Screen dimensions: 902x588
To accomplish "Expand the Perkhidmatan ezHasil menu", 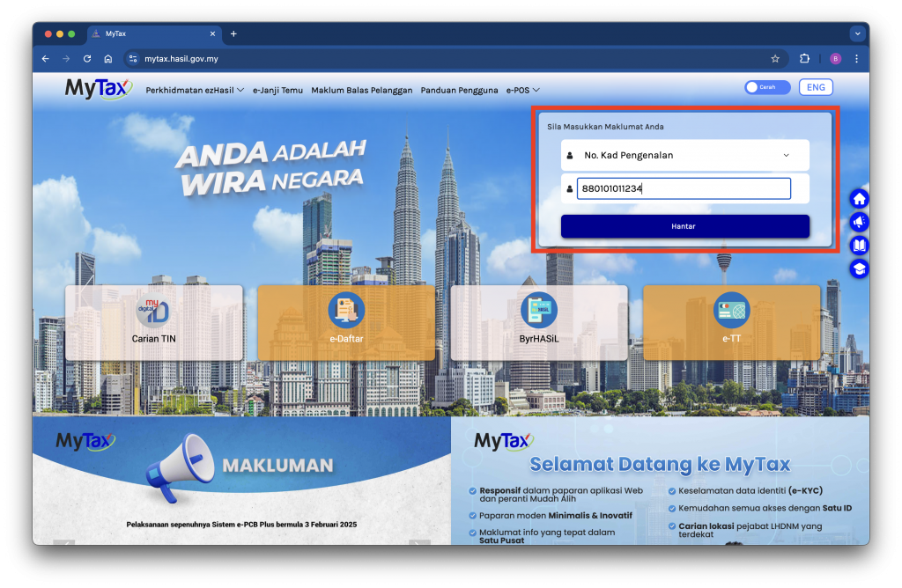I will [195, 90].
